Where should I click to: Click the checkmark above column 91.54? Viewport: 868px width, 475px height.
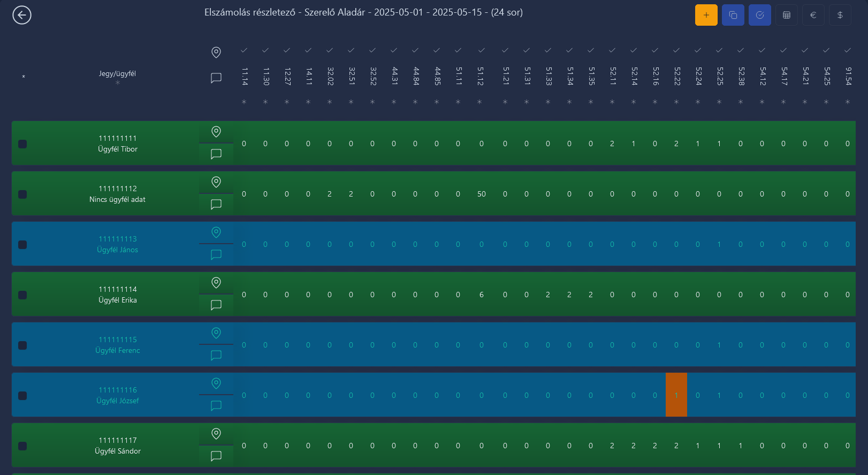[x=848, y=50]
